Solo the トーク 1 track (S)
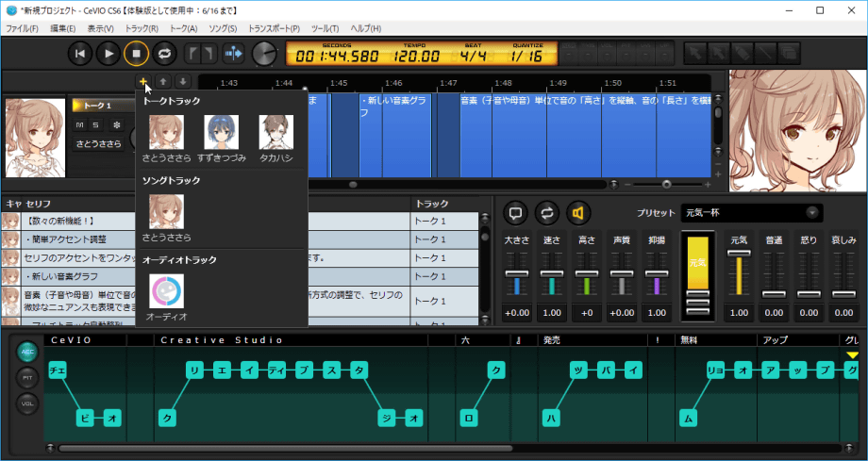 (x=96, y=125)
